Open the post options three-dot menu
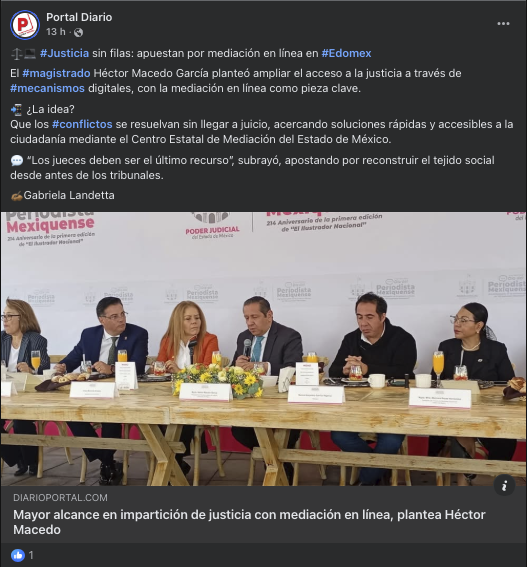 (503, 24)
